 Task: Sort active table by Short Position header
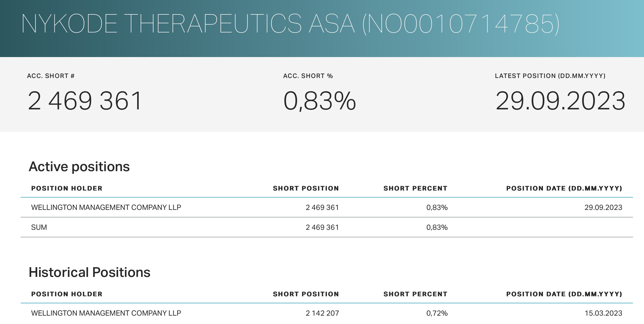306,188
